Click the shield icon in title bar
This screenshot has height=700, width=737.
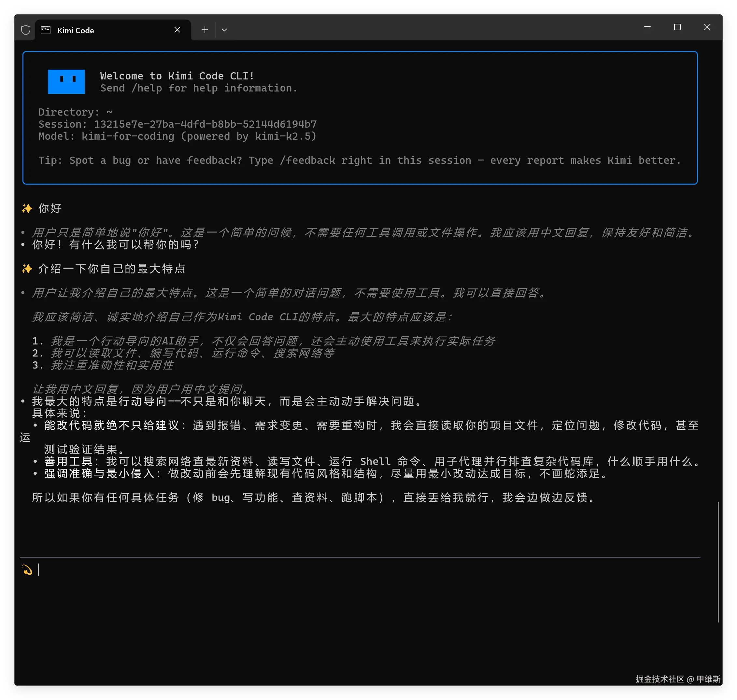pyautogui.click(x=25, y=30)
